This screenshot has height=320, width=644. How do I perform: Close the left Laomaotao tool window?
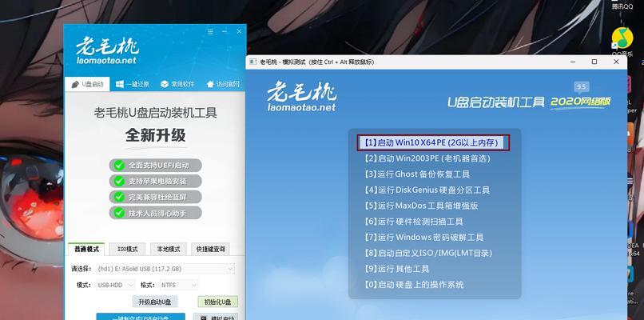239,32
